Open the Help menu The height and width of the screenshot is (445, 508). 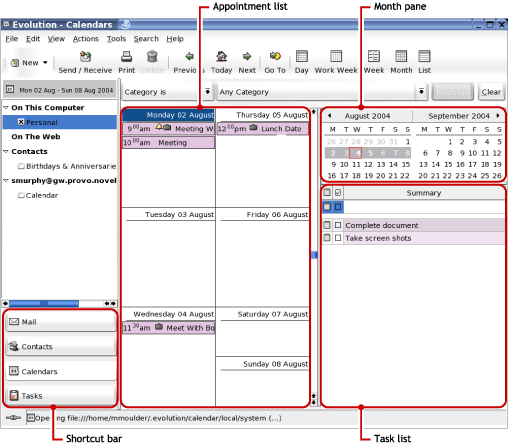pos(175,39)
